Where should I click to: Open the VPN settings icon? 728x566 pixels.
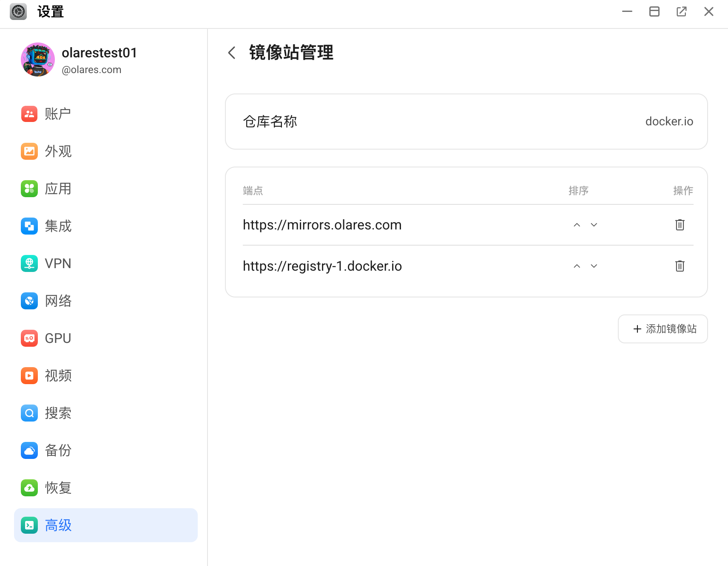29,263
